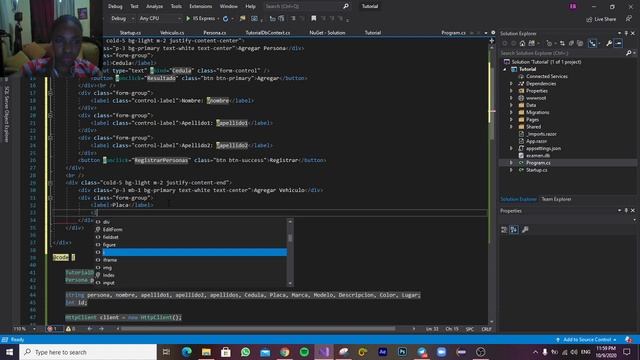Viewport: 640px width, 360px height.
Task: Switch to the NuGet - Solution tab
Action: click(x=327, y=33)
